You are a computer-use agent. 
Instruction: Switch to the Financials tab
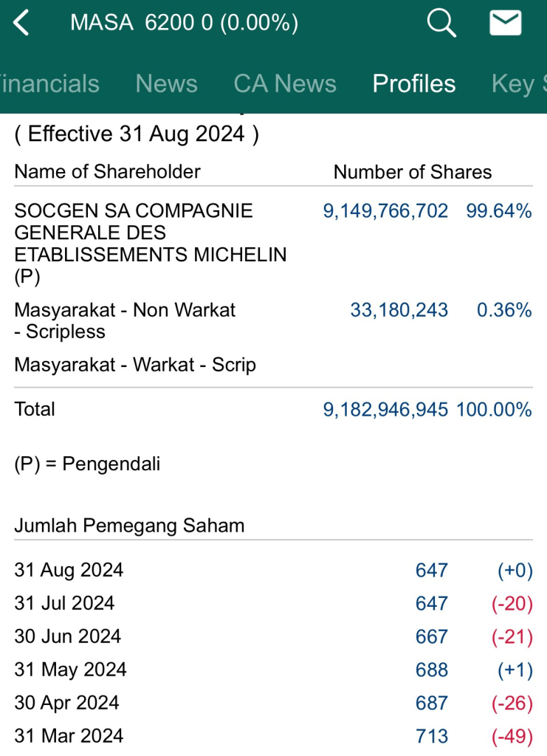49,83
